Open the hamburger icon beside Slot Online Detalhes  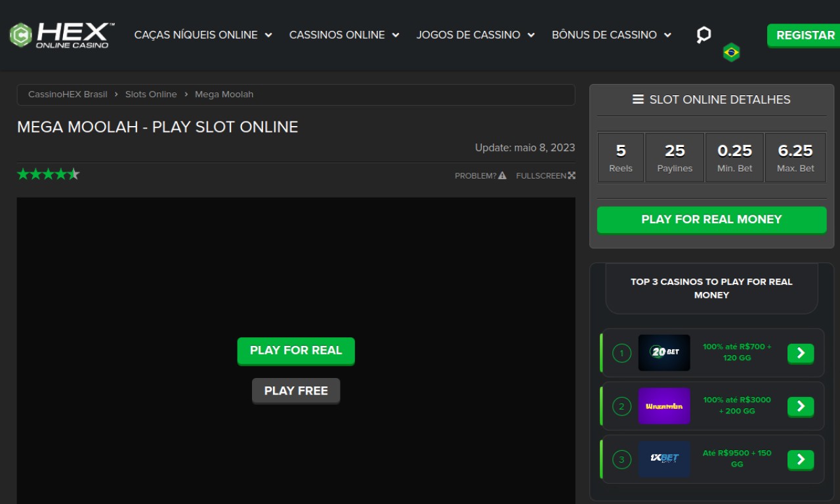point(638,100)
